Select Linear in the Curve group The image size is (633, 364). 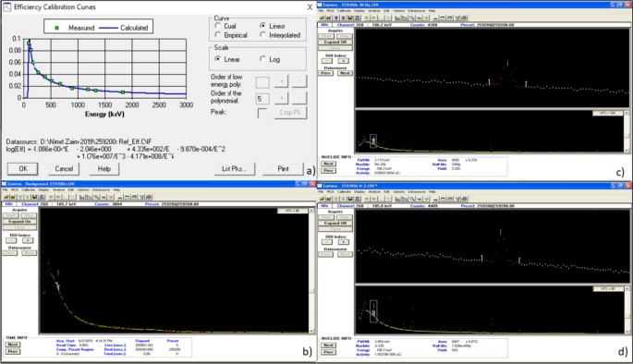point(262,26)
